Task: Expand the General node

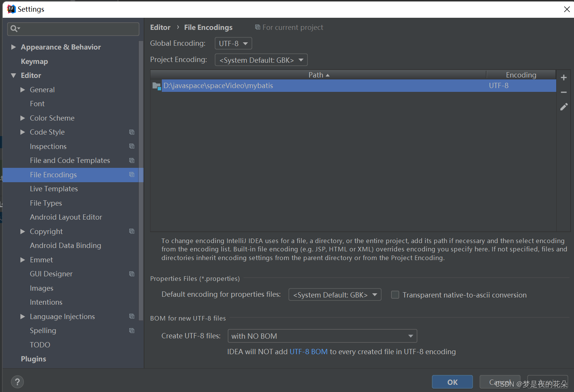Action: pyautogui.click(x=23, y=90)
